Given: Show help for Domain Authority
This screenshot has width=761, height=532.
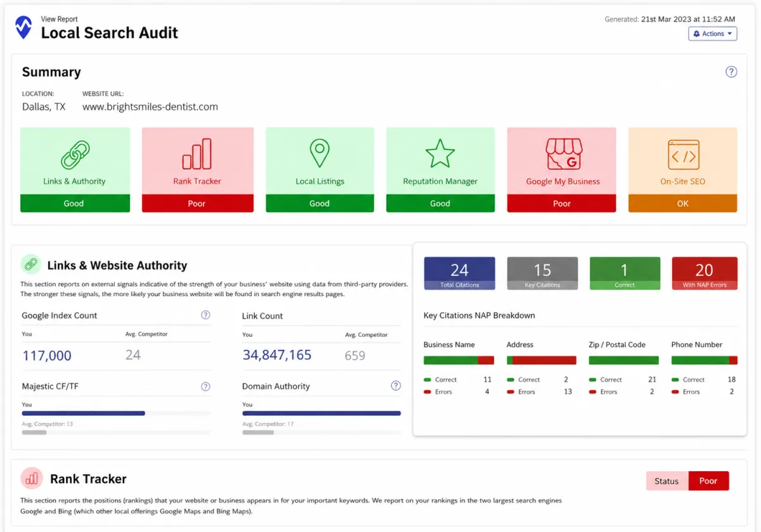Looking at the screenshot, I should [x=396, y=386].
